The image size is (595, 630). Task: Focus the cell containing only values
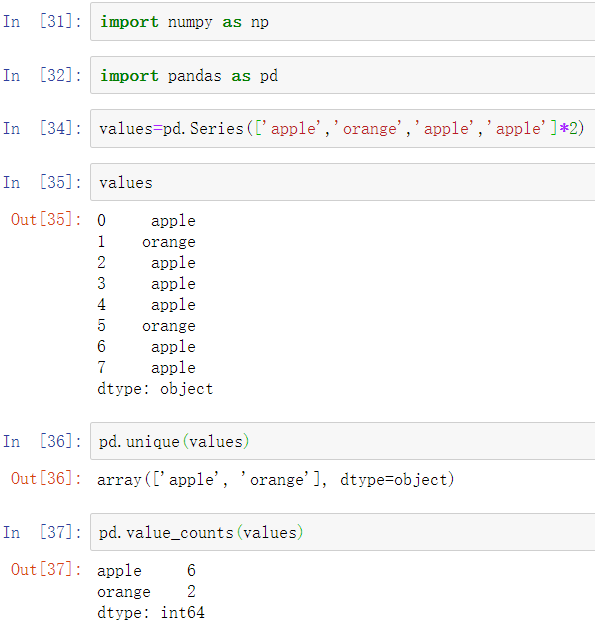coord(343,182)
